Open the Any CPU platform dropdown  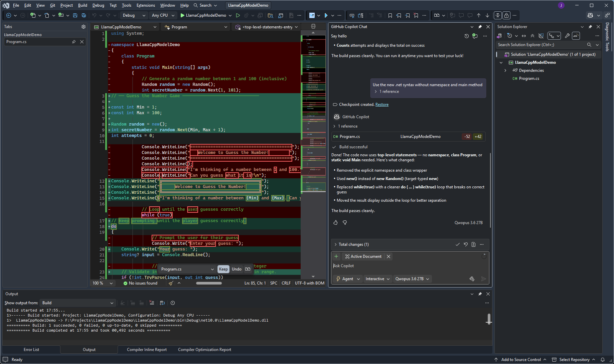pos(163,15)
